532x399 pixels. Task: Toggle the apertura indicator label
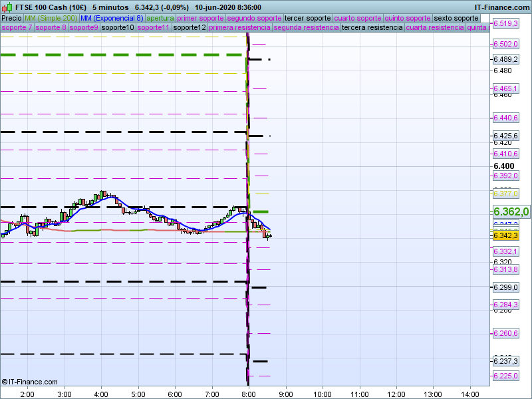pyautogui.click(x=160, y=18)
